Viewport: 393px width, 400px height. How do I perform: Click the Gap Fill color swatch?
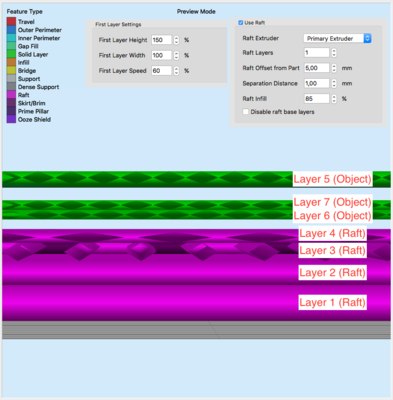pyautogui.click(x=11, y=46)
